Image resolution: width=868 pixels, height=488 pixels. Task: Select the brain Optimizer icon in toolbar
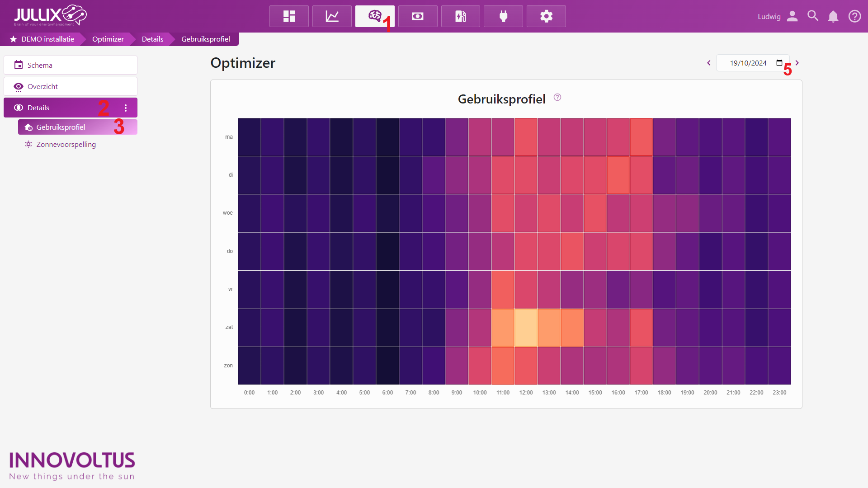374,16
